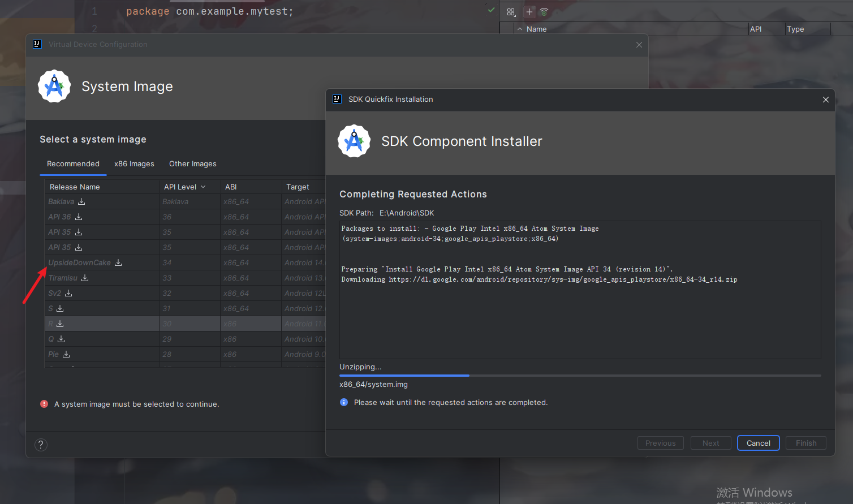This screenshot has height=504, width=853.
Task: Close the SDK Quickfix Installation dialog
Action: point(826,100)
